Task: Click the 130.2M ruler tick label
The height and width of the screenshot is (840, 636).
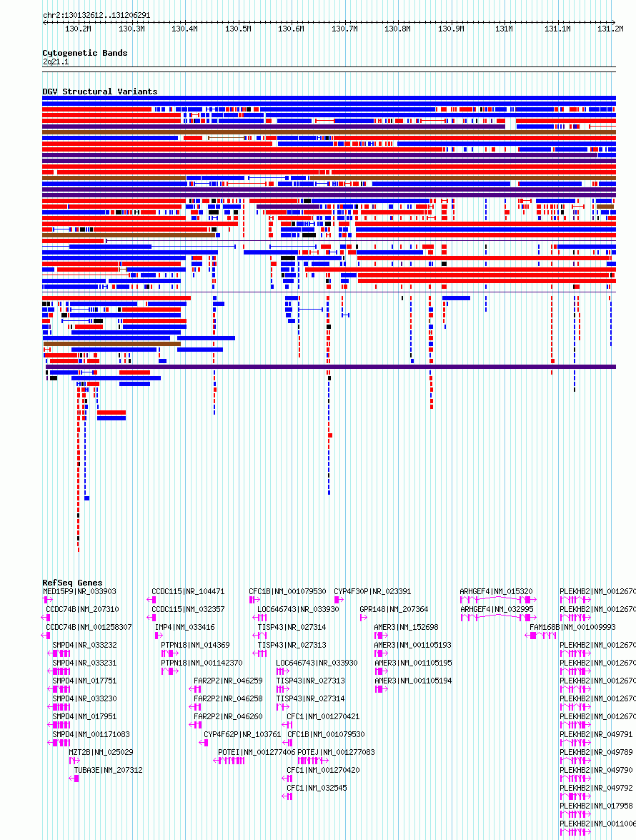Action: coord(78,29)
